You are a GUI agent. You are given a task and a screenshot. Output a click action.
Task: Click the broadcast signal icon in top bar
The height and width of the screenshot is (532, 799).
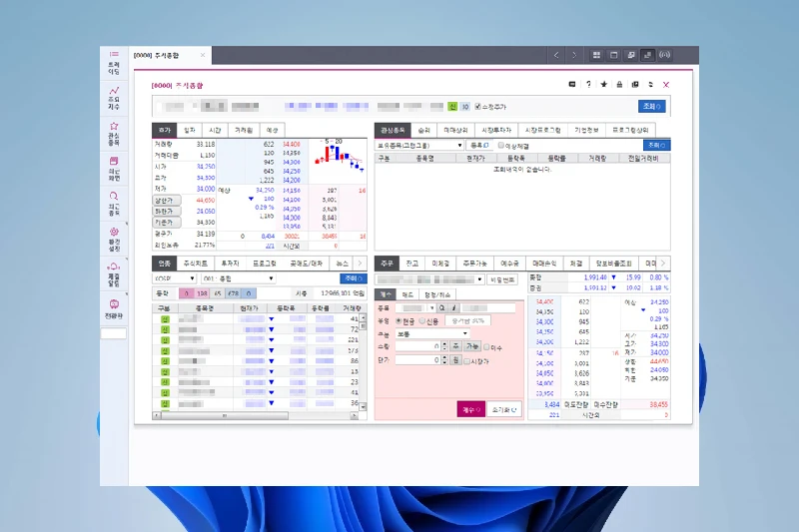click(x=666, y=54)
